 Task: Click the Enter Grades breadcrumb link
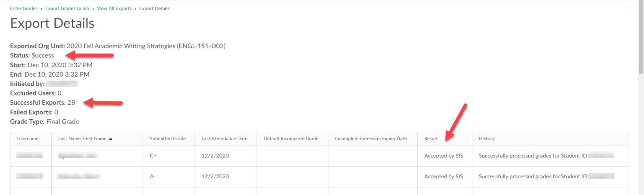pos(23,8)
